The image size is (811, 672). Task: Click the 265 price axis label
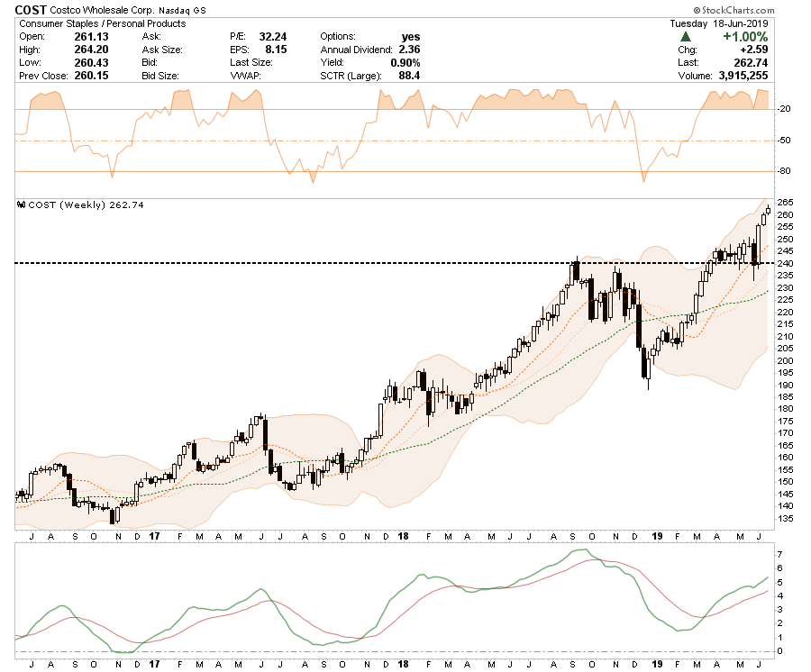785,202
